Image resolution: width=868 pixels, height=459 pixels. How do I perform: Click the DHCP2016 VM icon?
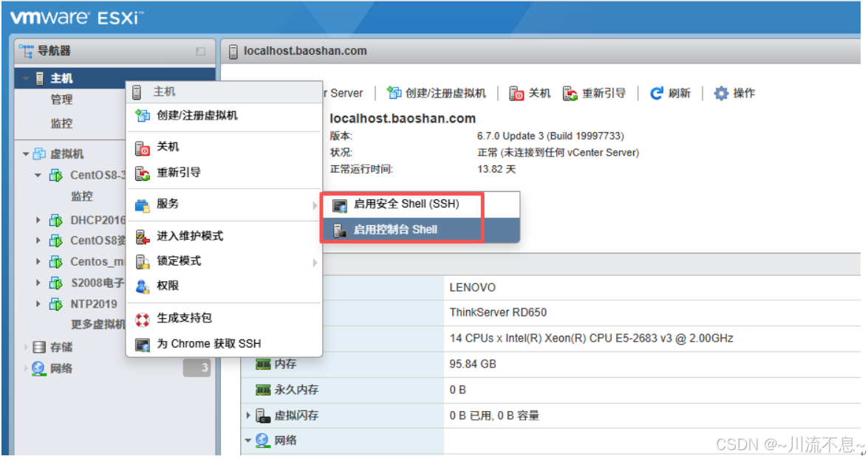[x=56, y=220]
